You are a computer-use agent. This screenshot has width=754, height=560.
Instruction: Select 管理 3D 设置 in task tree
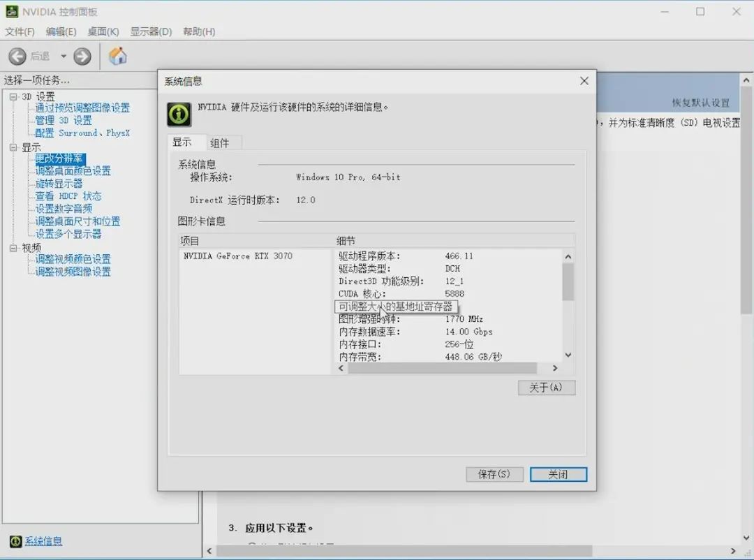[63, 120]
